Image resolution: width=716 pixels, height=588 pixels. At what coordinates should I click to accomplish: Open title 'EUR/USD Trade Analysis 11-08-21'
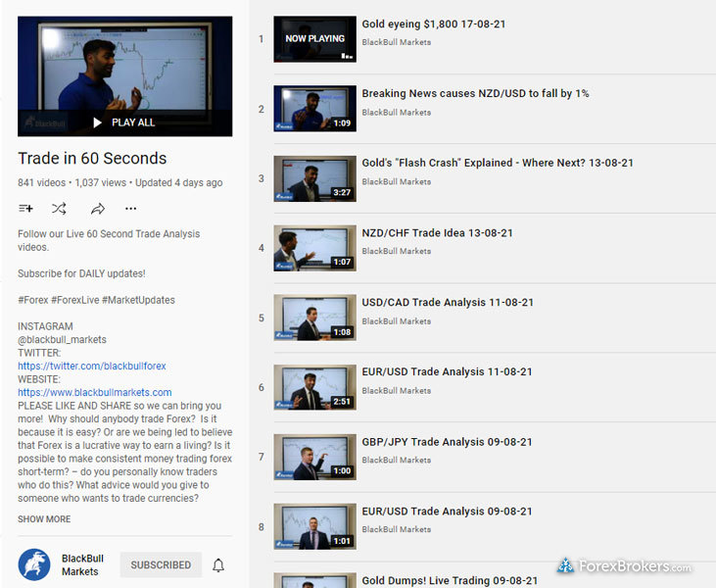(x=447, y=371)
